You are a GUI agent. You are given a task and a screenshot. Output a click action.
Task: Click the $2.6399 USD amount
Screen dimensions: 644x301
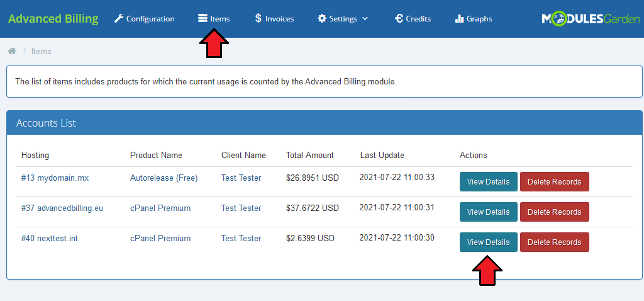point(310,238)
